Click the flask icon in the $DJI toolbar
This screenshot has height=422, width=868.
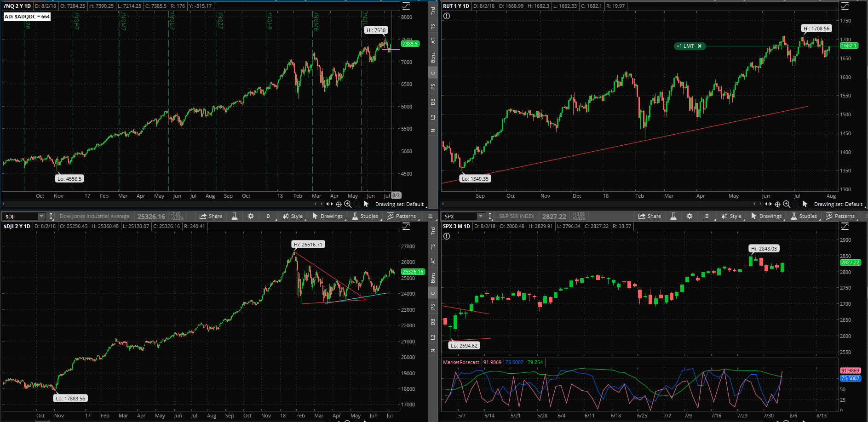click(x=235, y=216)
